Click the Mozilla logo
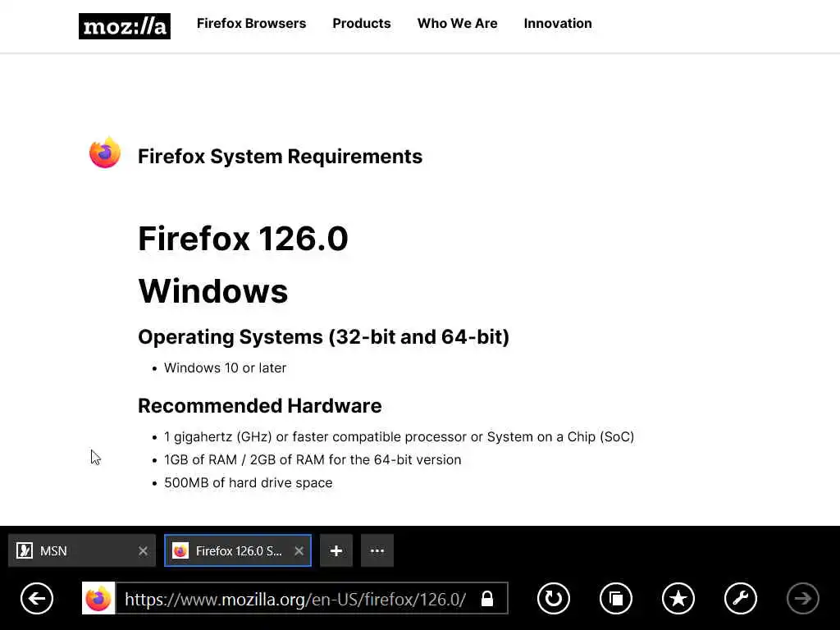This screenshot has height=630, width=840. (125, 26)
